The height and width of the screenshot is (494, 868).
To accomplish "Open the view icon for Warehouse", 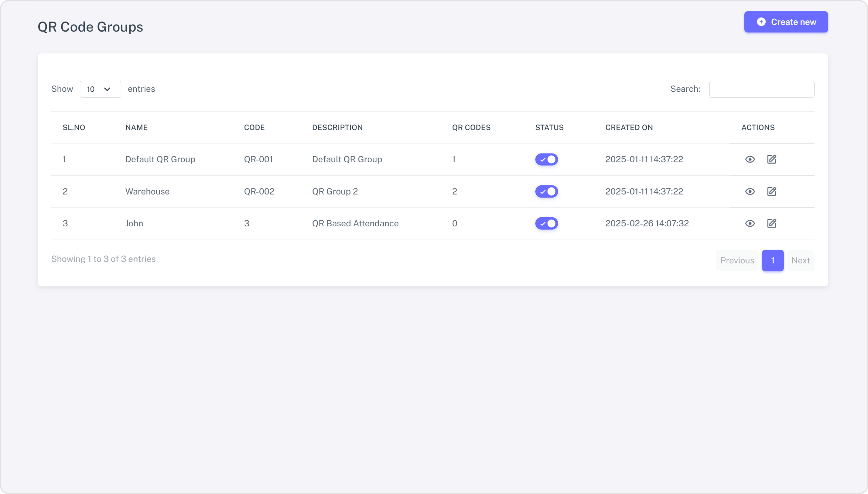I will [750, 191].
